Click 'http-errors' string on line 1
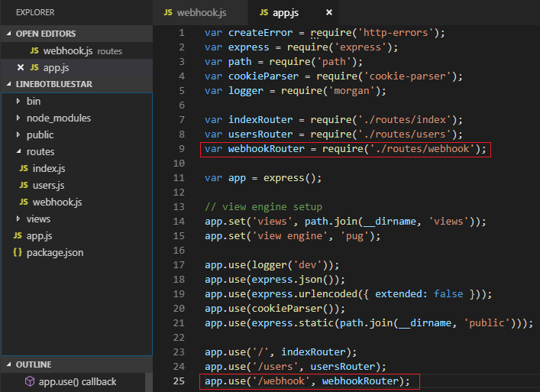 click(x=396, y=33)
